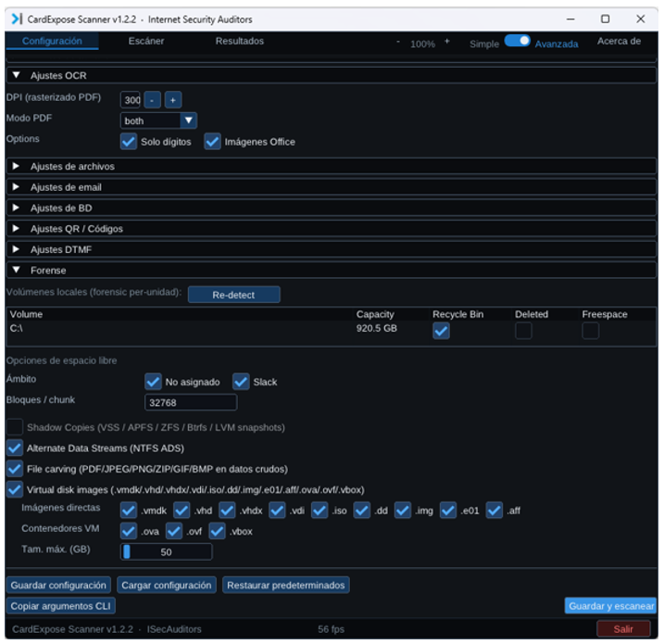Uncheck the Virtual disk images option
Viewport: 664px width, 644px height.
15,489
